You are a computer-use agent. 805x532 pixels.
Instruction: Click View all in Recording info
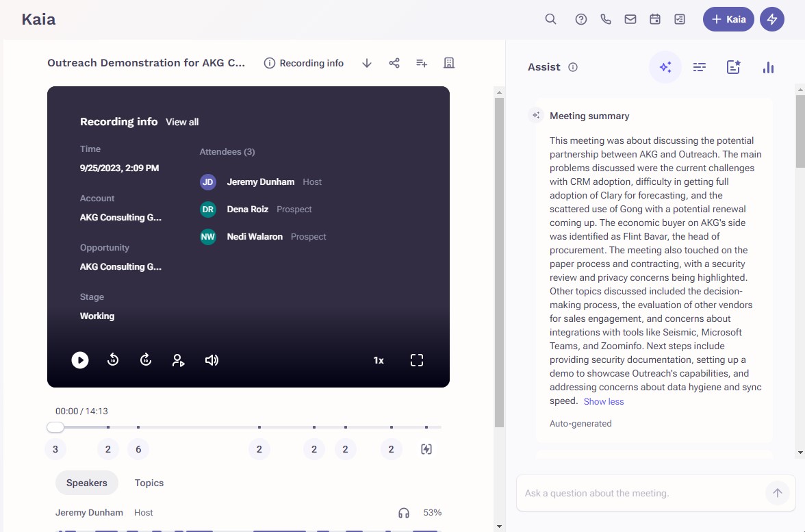182,122
